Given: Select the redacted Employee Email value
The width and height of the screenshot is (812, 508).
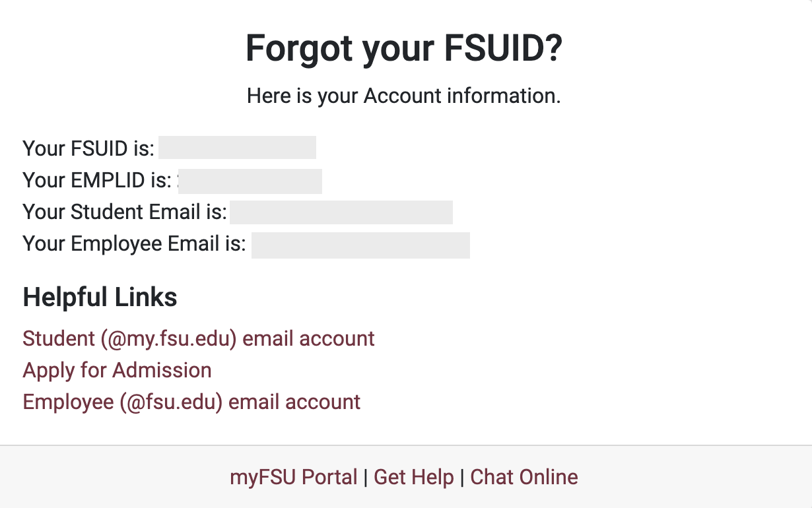Looking at the screenshot, I should click(360, 244).
